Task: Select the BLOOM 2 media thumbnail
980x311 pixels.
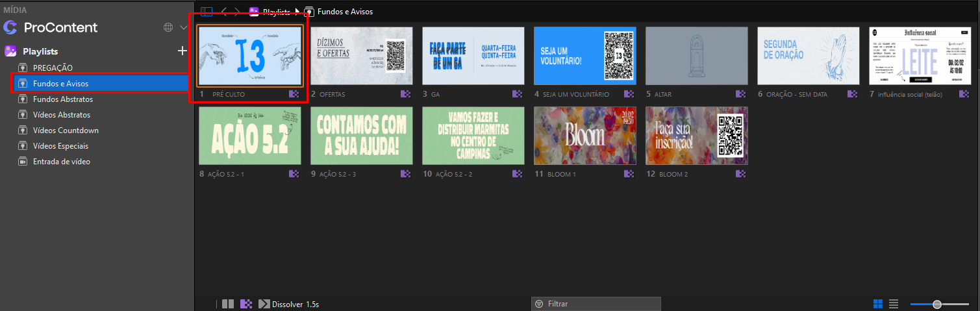Action: click(x=697, y=136)
